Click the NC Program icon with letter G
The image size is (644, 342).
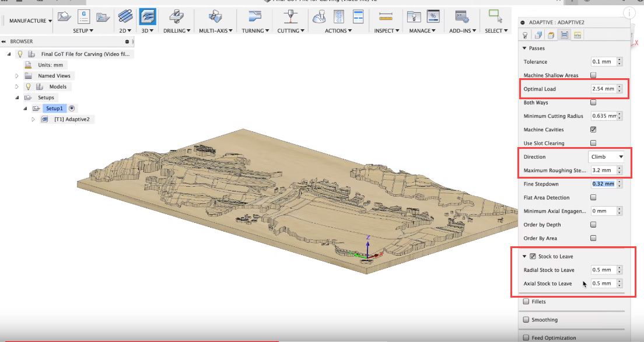click(x=84, y=16)
